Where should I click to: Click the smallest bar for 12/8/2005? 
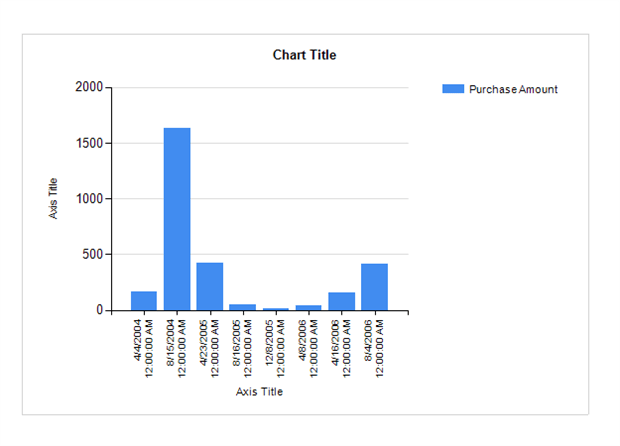tap(276, 309)
